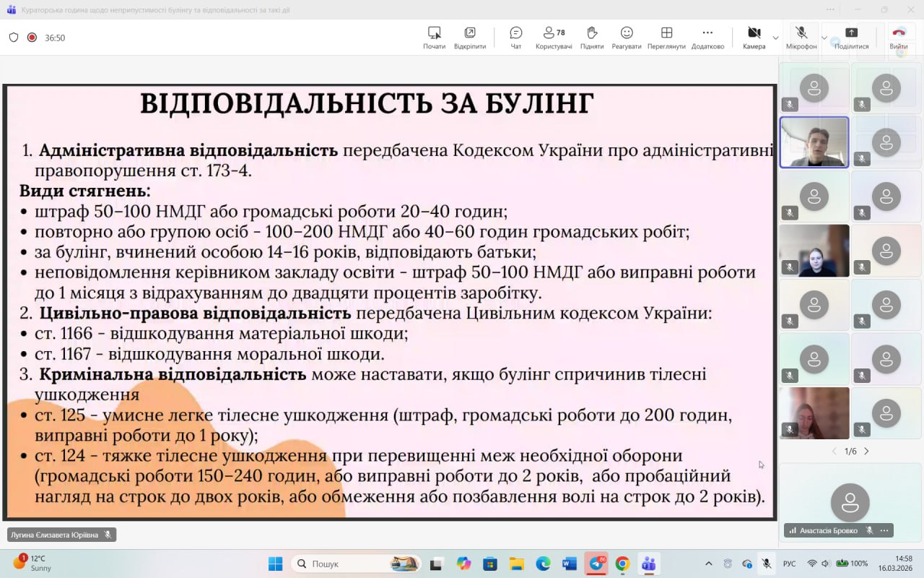This screenshot has width=924, height=578.
Task: Open the Додатково more actions menu
Action: 707,38
